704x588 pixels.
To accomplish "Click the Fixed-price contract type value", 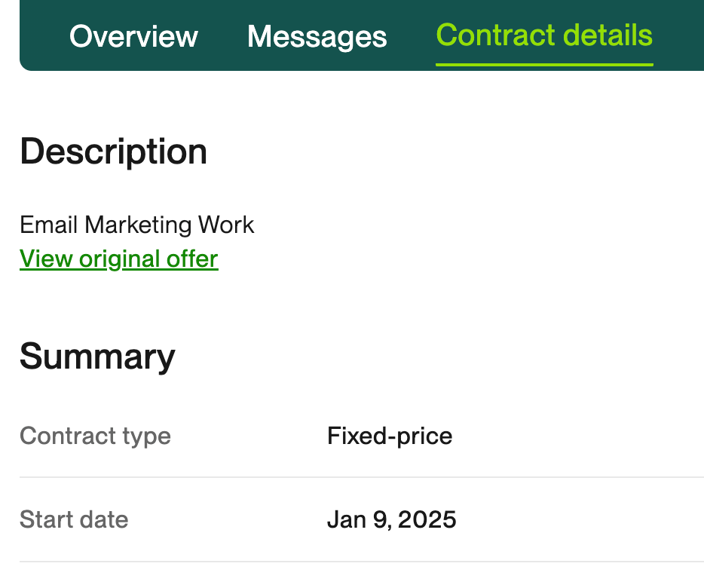I will (390, 436).
